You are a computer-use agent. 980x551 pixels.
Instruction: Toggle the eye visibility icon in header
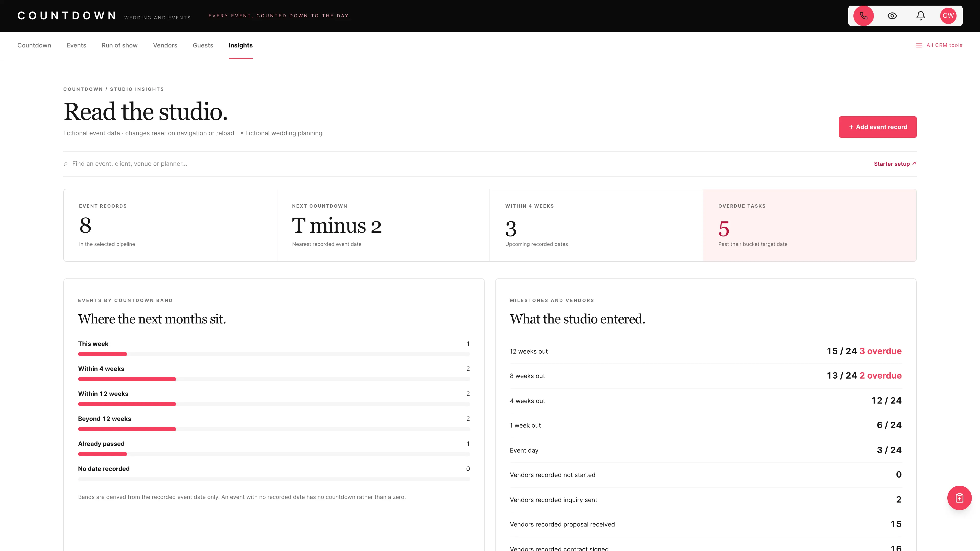pyautogui.click(x=892, y=16)
